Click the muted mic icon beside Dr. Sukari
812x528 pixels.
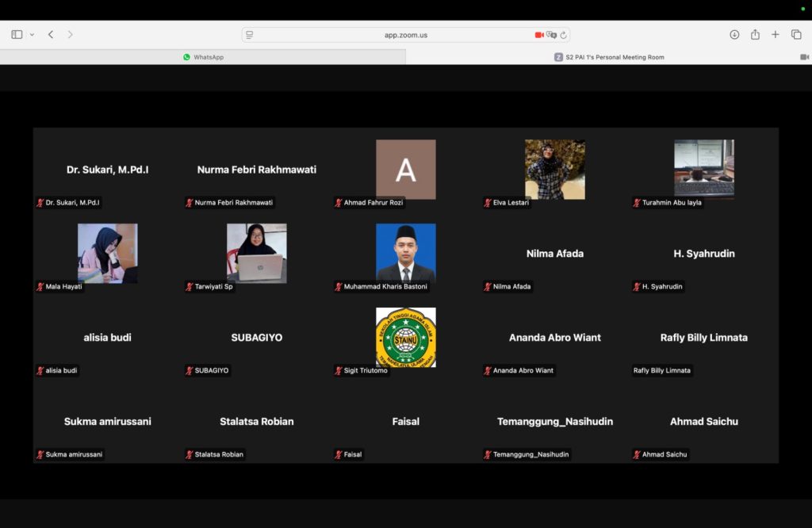click(40, 203)
